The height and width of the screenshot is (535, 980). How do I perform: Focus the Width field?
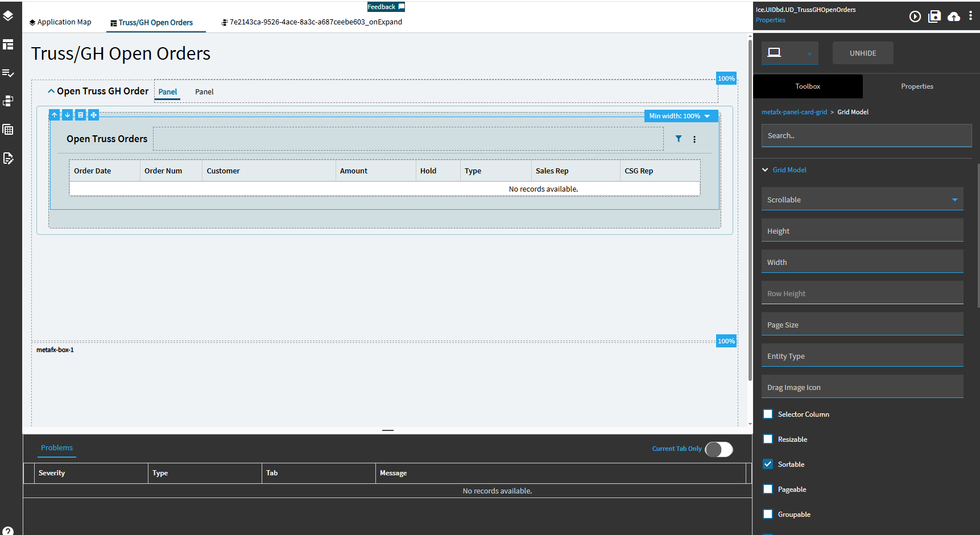coord(862,262)
